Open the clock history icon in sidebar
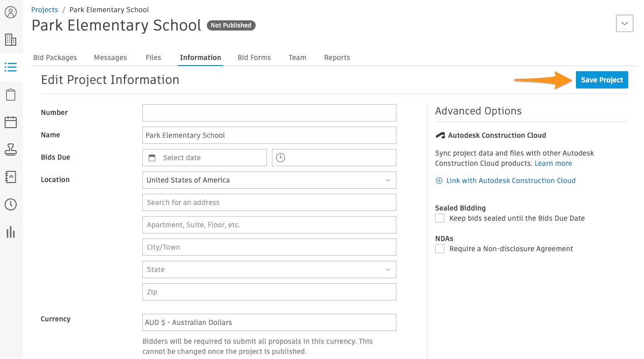Viewport: 644px width, 359px height. [11, 204]
